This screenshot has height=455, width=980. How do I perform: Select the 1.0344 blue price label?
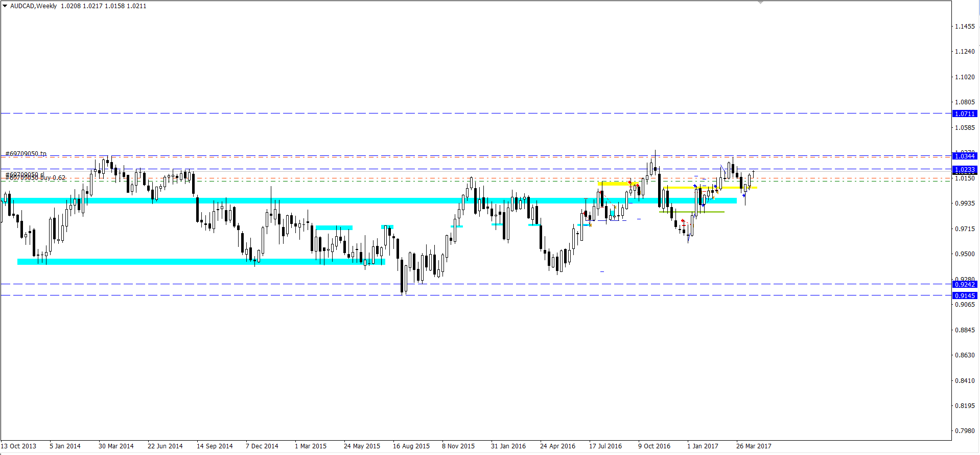pos(965,156)
